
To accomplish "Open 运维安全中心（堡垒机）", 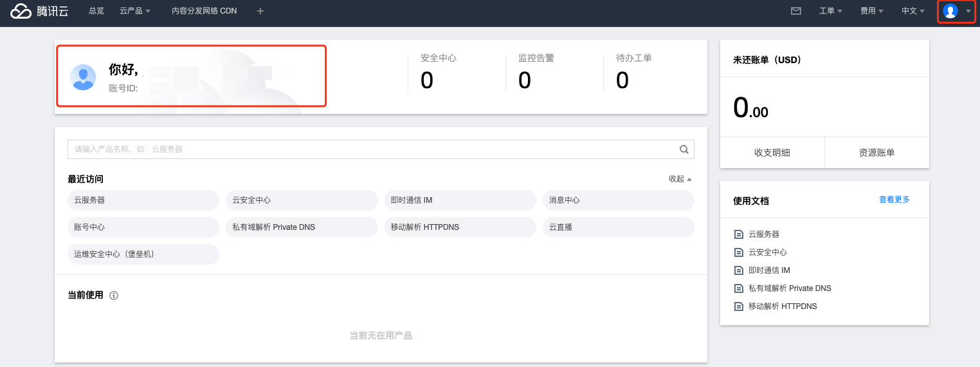I will click(x=143, y=254).
